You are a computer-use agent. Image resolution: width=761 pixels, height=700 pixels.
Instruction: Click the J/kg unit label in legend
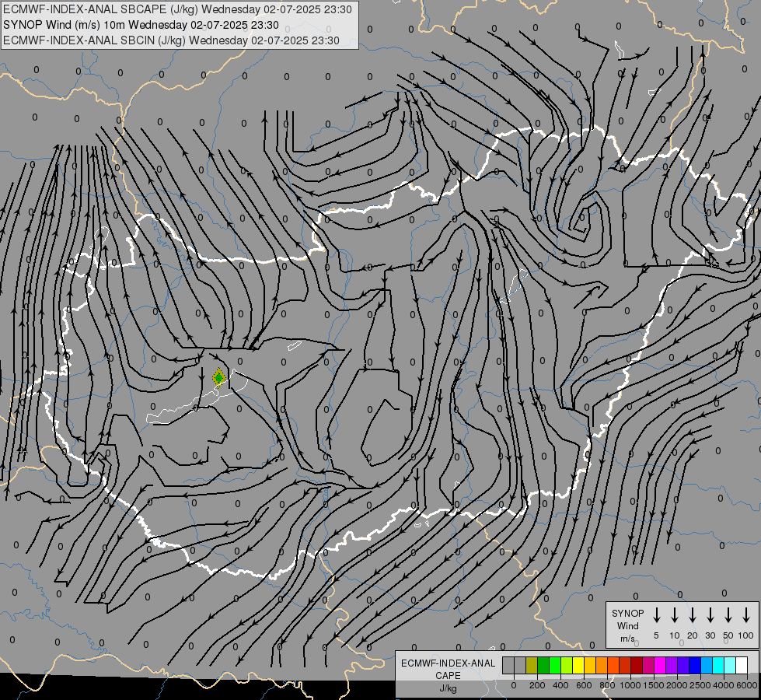coord(448,688)
